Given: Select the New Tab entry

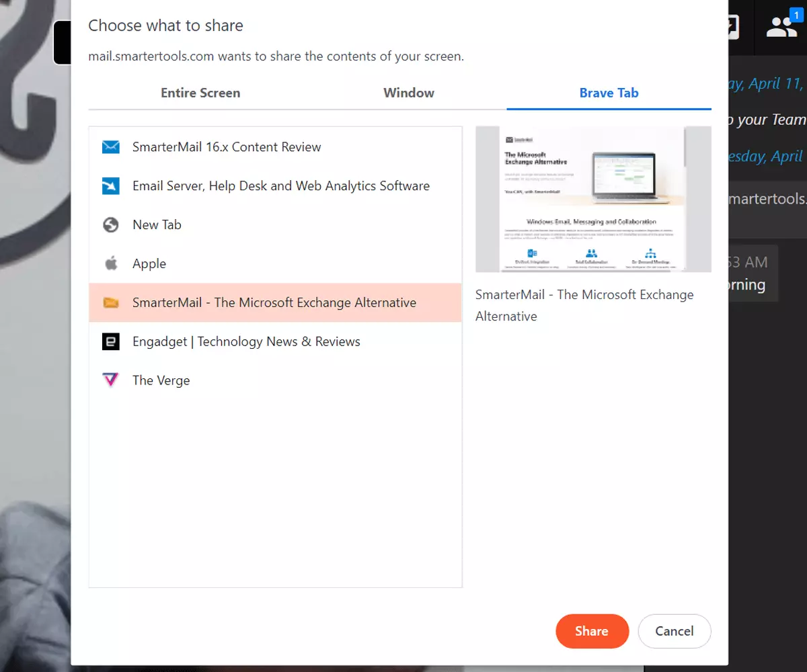Looking at the screenshot, I should click(275, 225).
